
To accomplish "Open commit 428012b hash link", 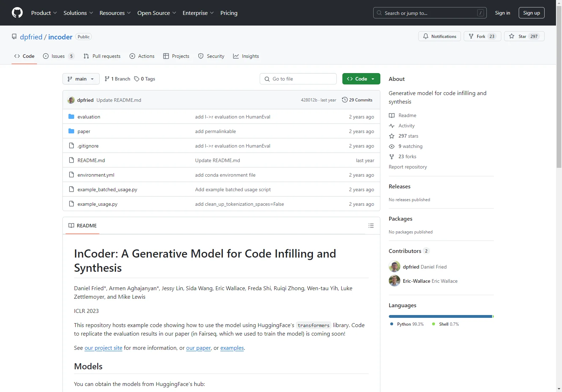I will pyautogui.click(x=309, y=100).
